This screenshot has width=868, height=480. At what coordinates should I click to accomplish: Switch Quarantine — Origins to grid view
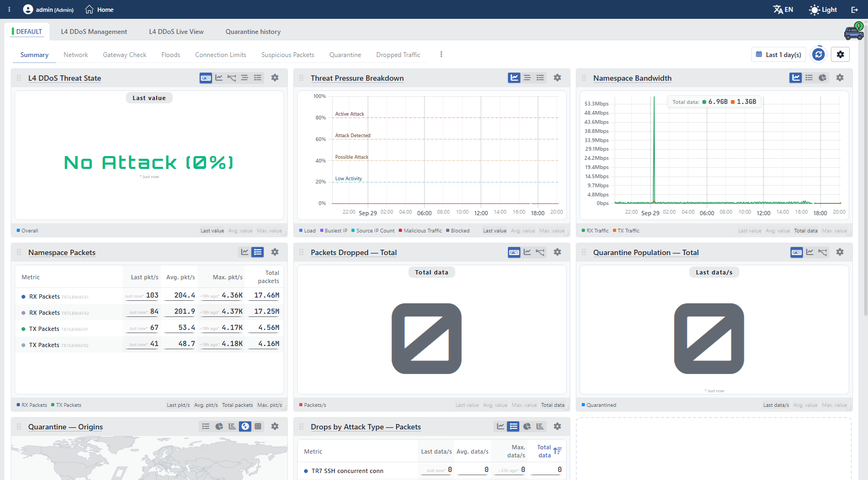(x=258, y=427)
